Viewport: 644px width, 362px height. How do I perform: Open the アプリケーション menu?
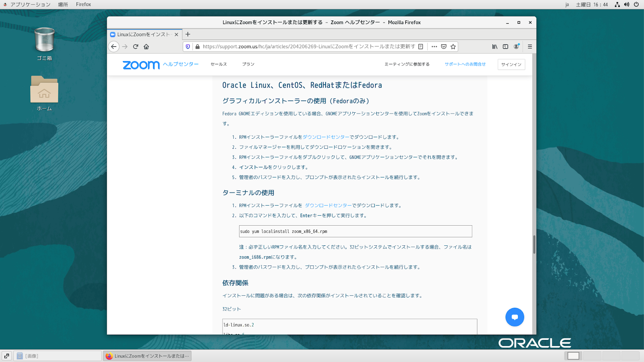click(x=30, y=4)
